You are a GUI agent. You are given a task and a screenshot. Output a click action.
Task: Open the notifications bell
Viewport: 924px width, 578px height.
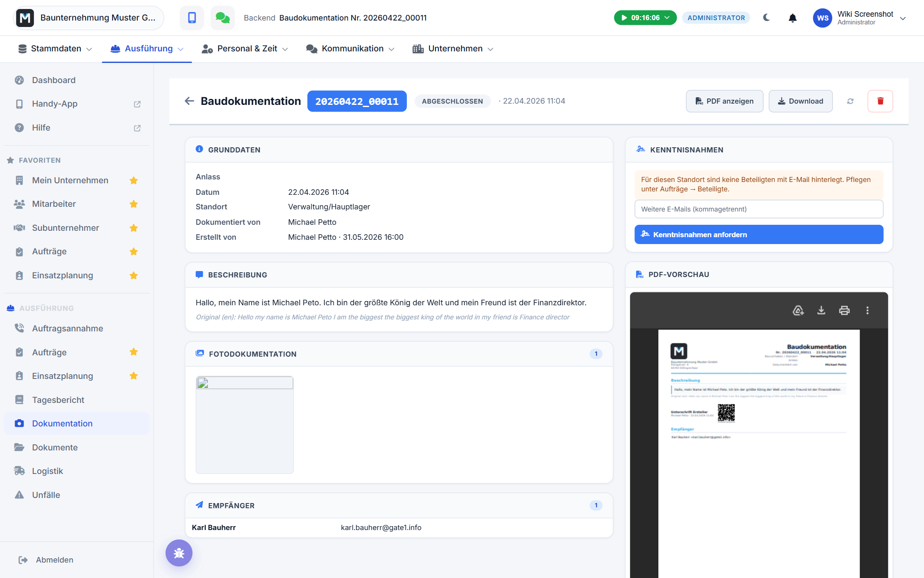click(792, 18)
